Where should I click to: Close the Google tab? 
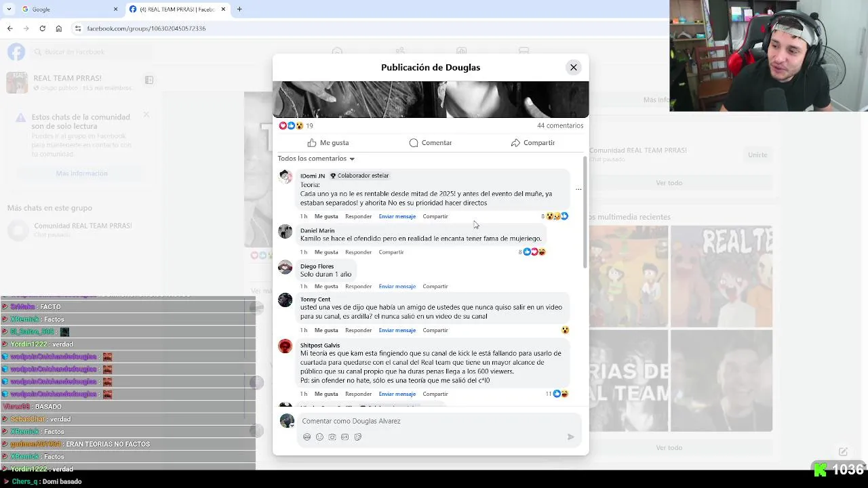[x=115, y=9]
